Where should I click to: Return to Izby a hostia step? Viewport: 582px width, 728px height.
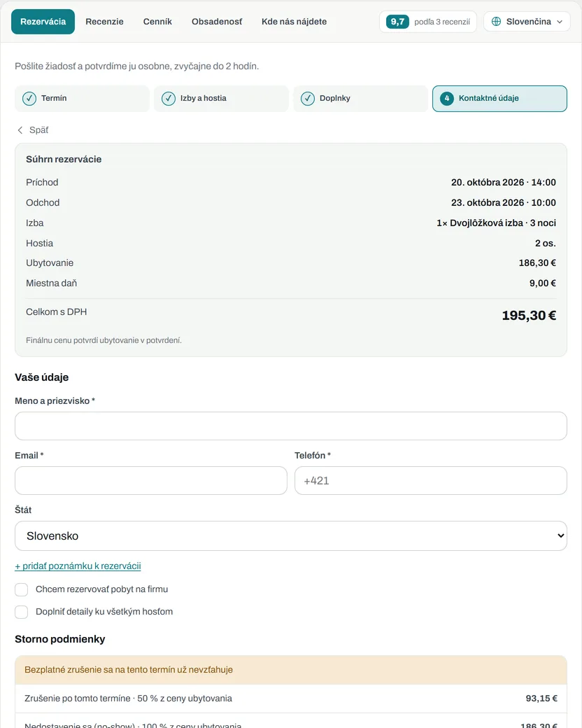coord(221,99)
